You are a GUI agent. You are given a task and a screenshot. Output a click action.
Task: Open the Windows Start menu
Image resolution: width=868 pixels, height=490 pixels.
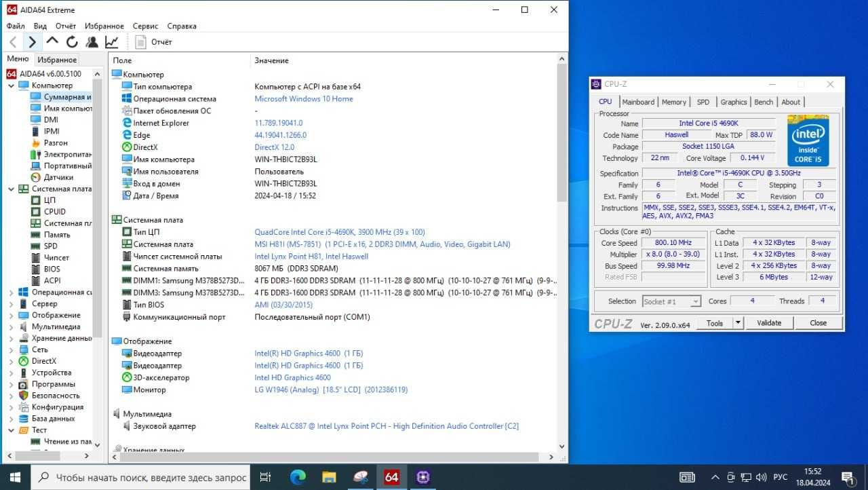coord(15,477)
